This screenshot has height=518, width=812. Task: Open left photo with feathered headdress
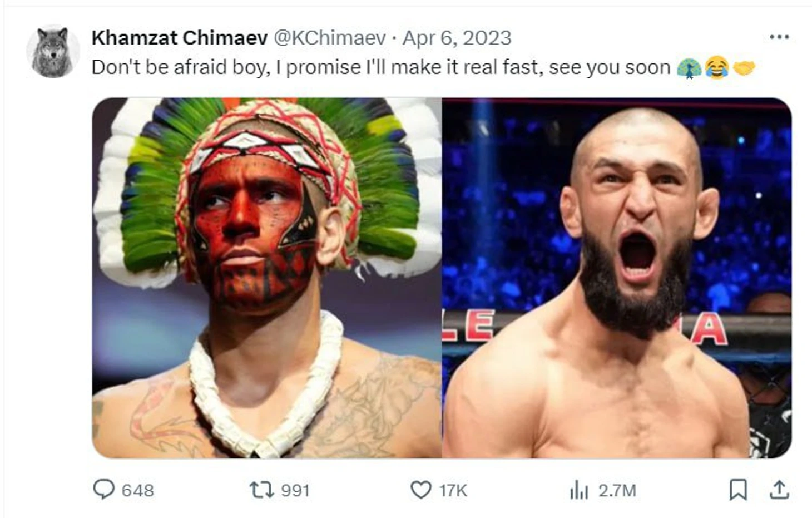point(267,278)
